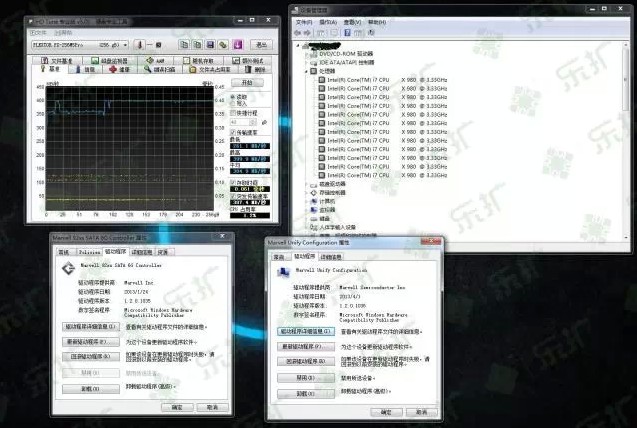Open the 常规 general tab in Marvell Unify dialog
This screenshot has width=637, height=428.
[280, 257]
